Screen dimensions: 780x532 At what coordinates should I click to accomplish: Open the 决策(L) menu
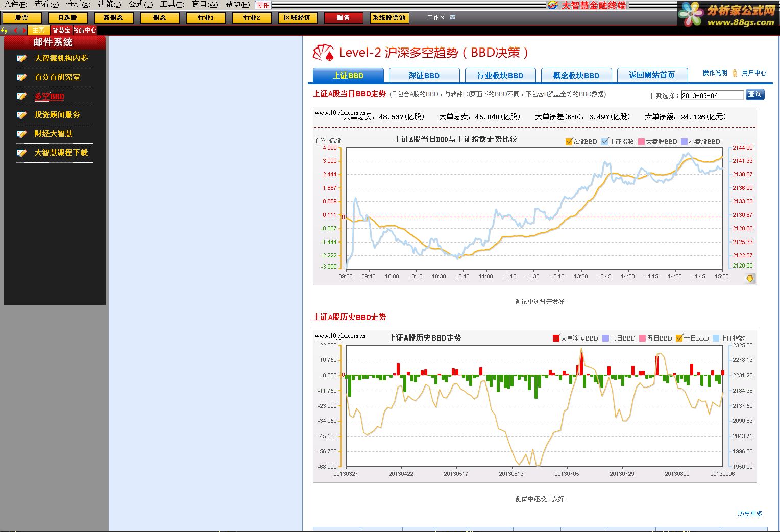(109, 5)
